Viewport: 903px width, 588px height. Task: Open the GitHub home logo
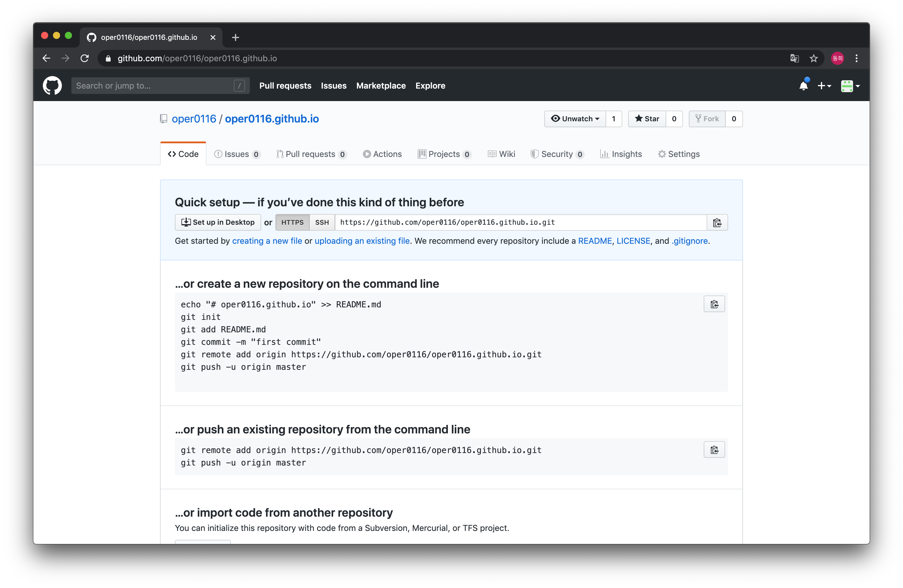[52, 86]
